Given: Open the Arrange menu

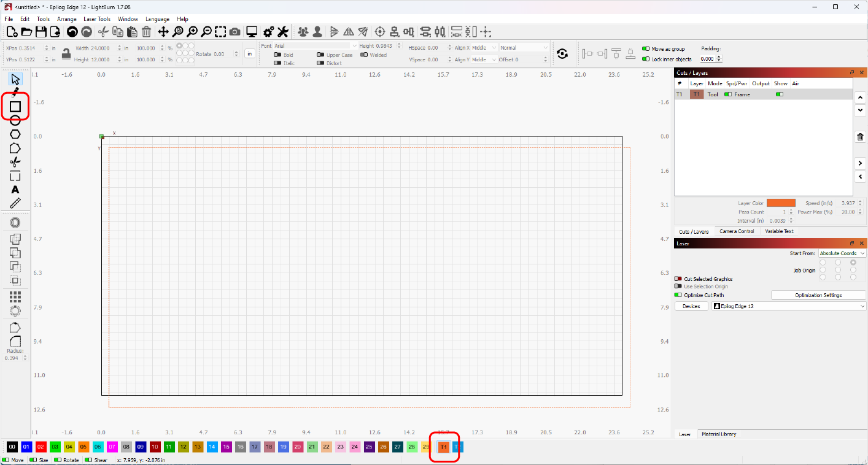Looking at the screenshot, I should pyautogui.click(x=66, y=18).
